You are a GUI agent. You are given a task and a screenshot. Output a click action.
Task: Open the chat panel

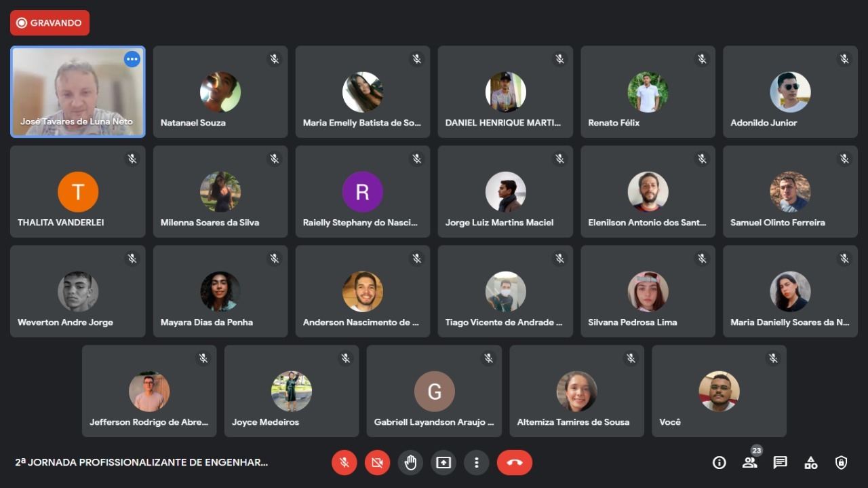(781, 462)
